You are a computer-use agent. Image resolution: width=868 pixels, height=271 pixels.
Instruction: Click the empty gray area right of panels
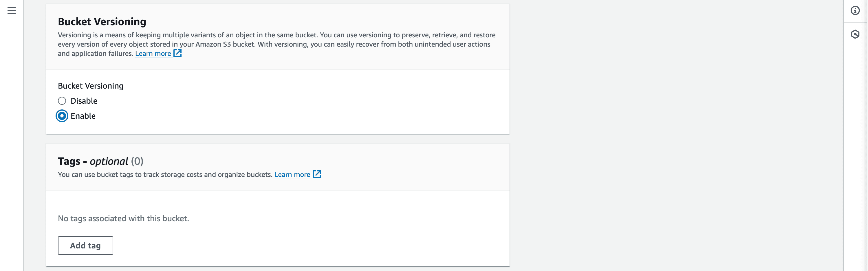(x=674, y=135)
